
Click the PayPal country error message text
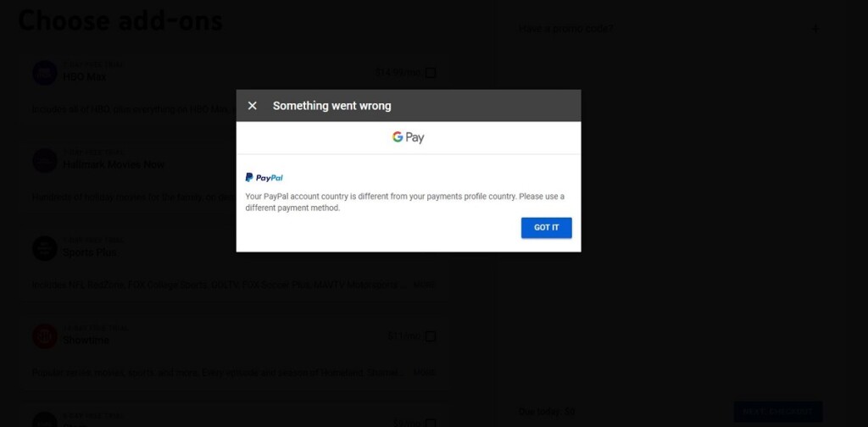404,202
